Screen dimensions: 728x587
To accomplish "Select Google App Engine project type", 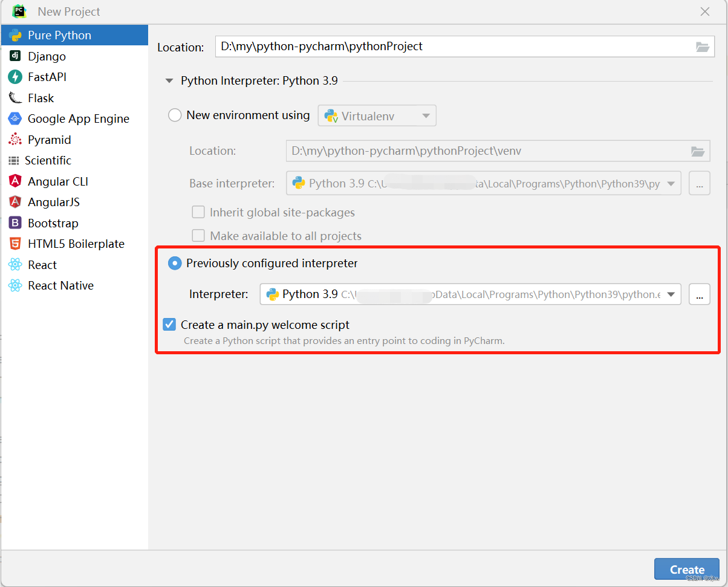I will [x=74, y=118].
